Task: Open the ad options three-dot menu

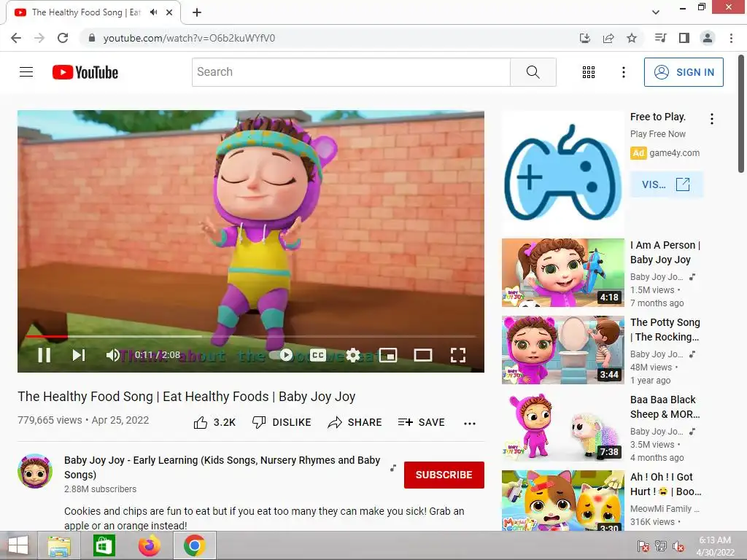Action: coord(712,119)
